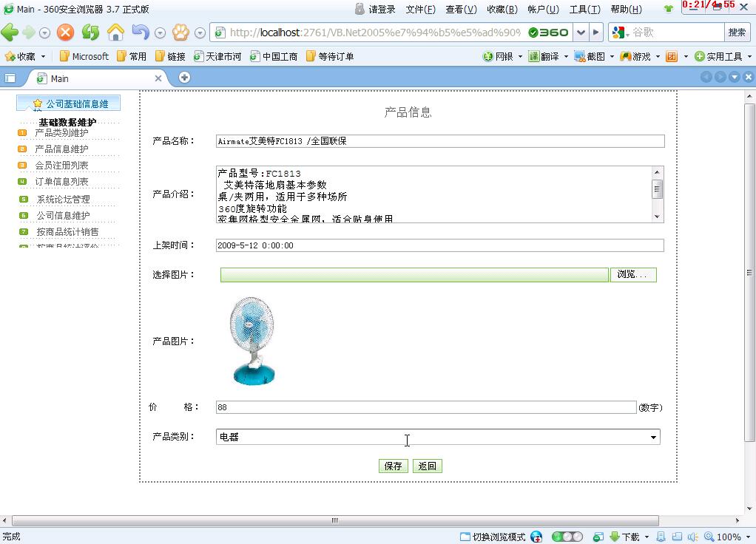Open the 天津市河 bookmark
The image size is (756, 544).
point(217,56)
